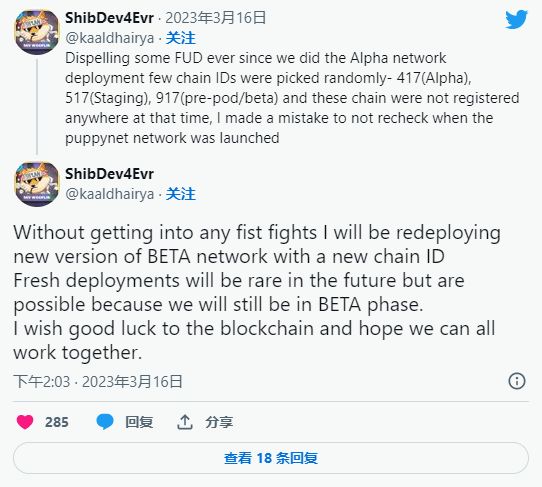Click the Twitter bird logo

[516, 20]
